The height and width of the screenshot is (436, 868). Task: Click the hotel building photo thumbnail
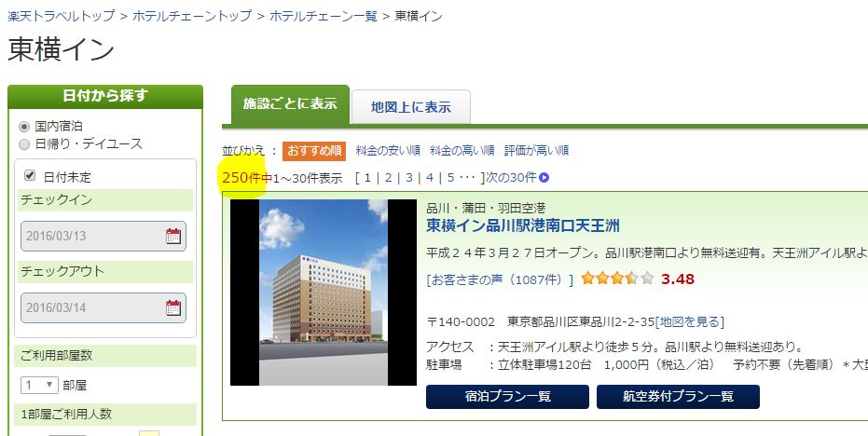pyautogui.click(x=324, y=293)
